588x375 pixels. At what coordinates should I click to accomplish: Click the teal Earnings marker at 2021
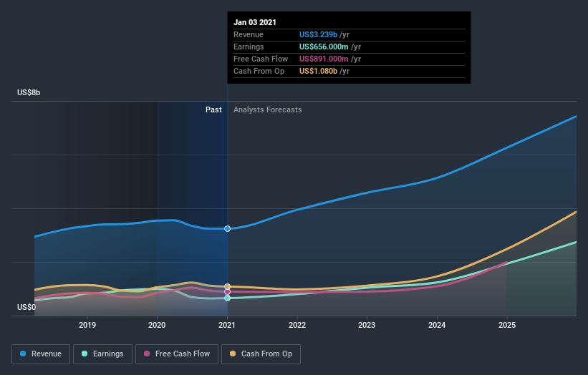tap(227, 298)
